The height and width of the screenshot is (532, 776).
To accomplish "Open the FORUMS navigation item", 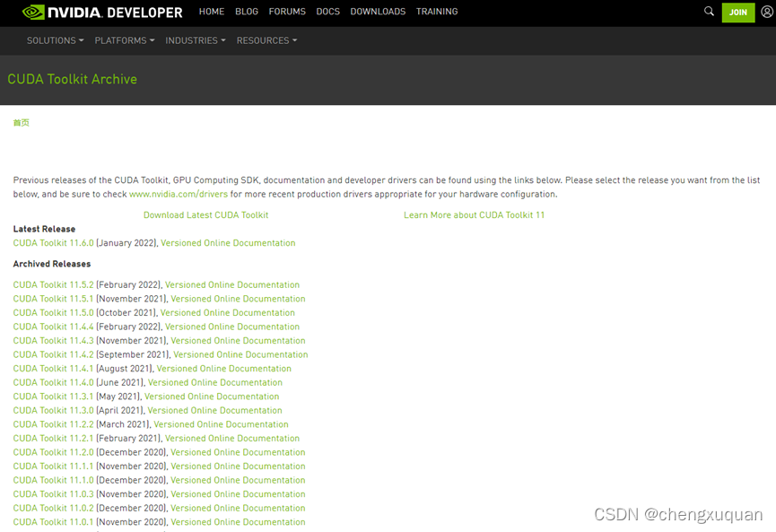I will point(287,12).
